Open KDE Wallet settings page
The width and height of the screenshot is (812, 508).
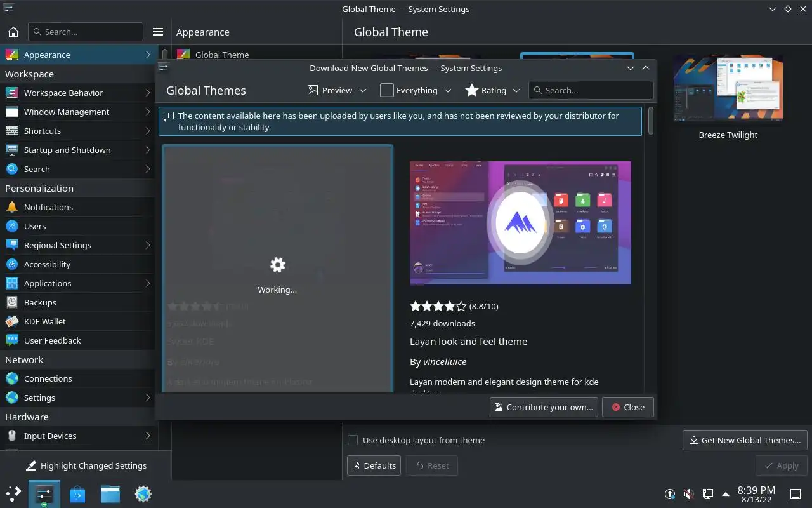click(x=77, y=321)
